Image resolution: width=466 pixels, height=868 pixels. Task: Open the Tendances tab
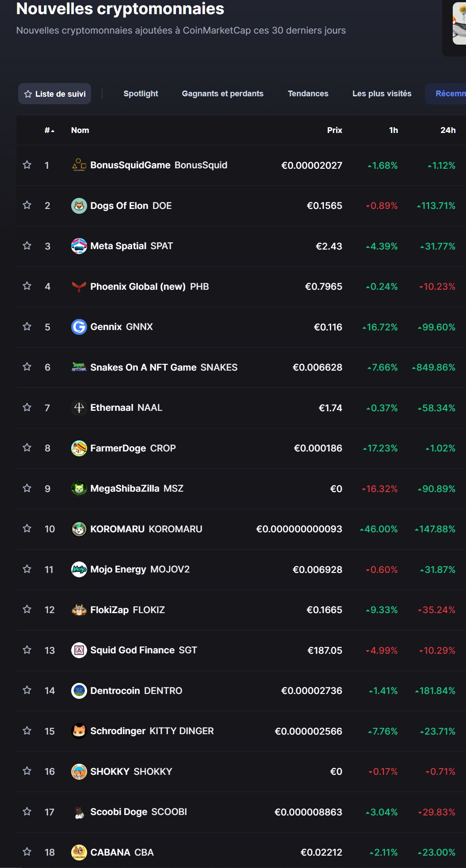(x=308, y=94)
